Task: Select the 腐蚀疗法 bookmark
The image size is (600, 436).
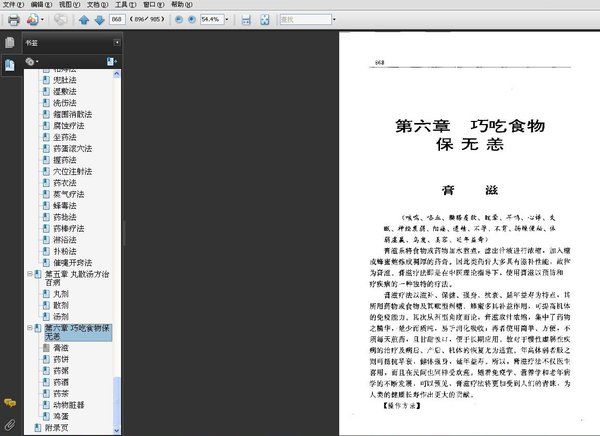Action: 68,126
